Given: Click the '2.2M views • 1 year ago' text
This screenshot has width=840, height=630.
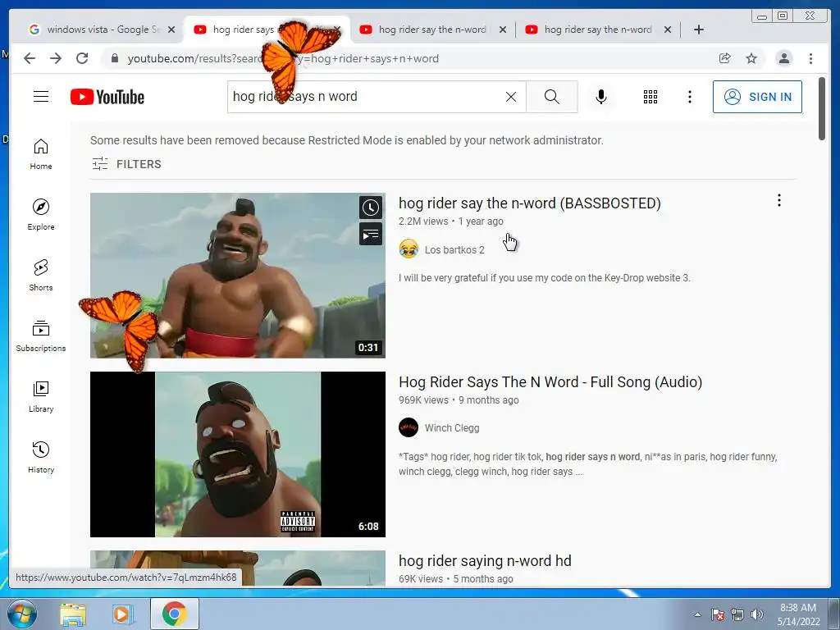Looking at the screenshot, I should pyautogui.click(x=451, y=221).
